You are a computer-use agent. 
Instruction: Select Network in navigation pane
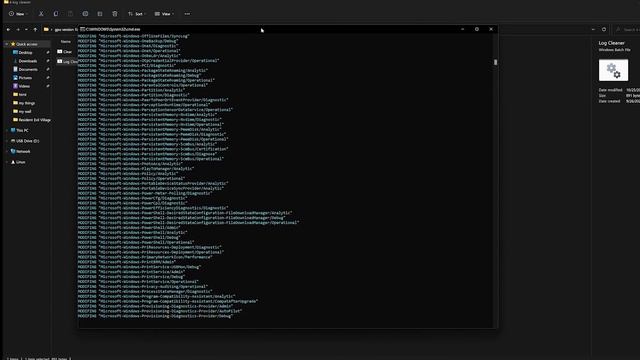23,151
